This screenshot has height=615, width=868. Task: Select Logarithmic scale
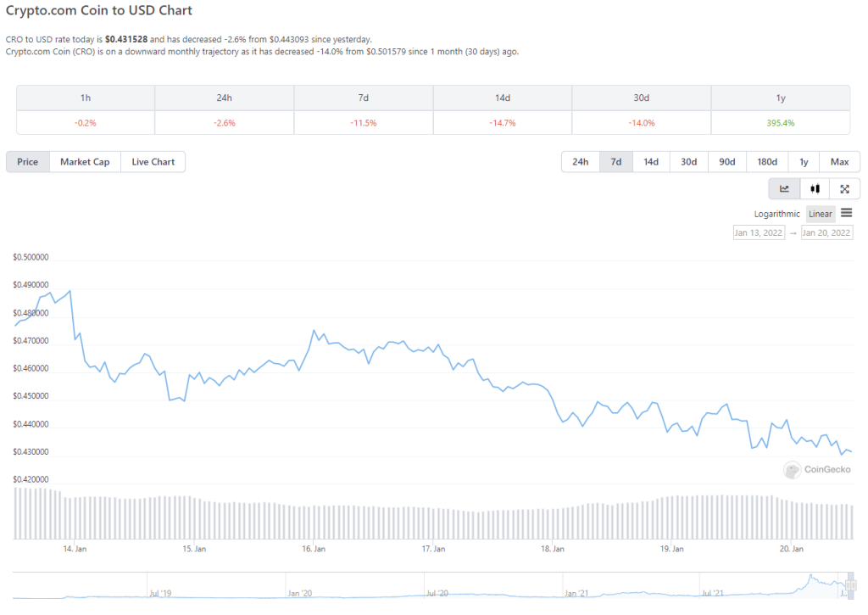coord(776,214)
